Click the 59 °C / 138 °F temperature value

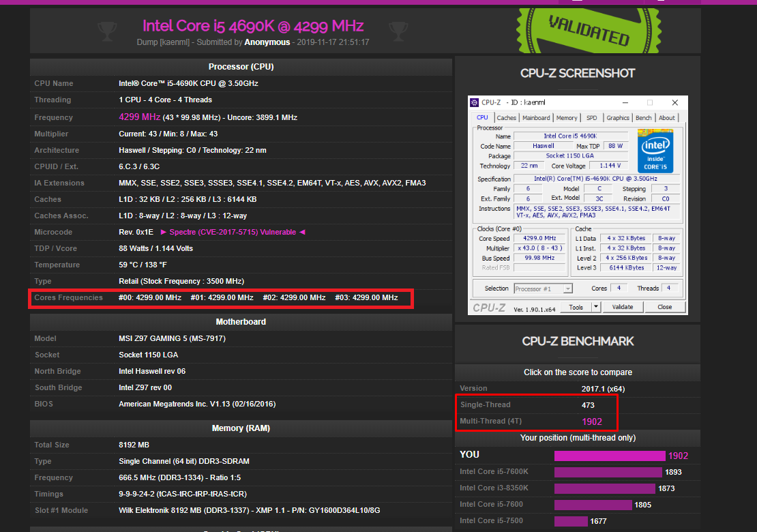(143, 265)
